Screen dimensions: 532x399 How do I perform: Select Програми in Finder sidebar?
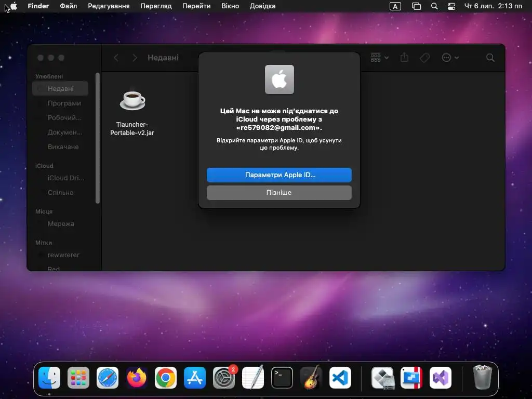click(x=60, y=103)
